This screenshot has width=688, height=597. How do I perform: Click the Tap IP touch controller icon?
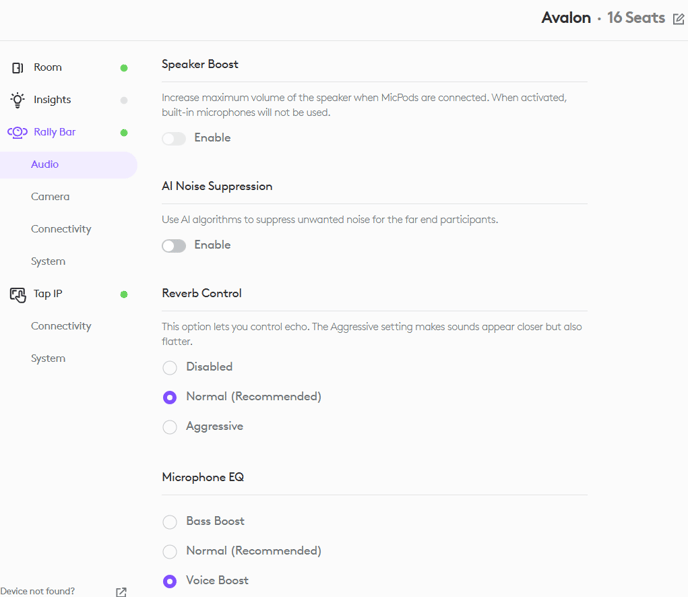tap(17, 294)
